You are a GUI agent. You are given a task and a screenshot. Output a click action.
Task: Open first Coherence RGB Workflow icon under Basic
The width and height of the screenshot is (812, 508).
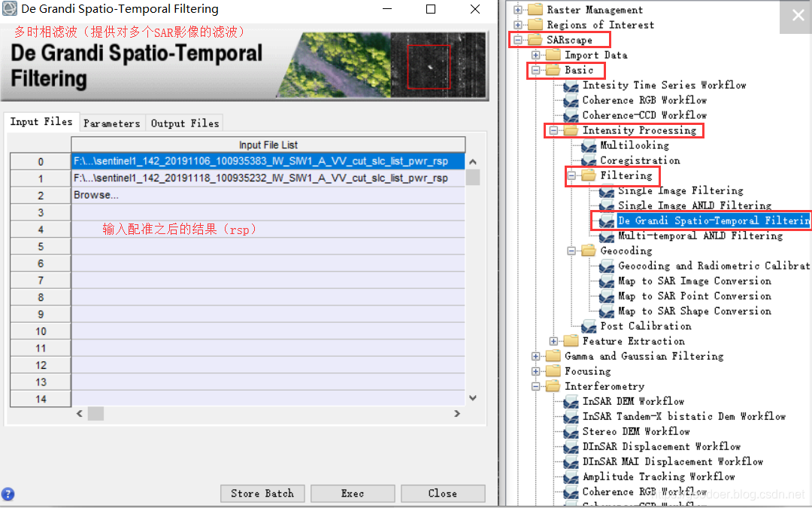coord(571,101)
